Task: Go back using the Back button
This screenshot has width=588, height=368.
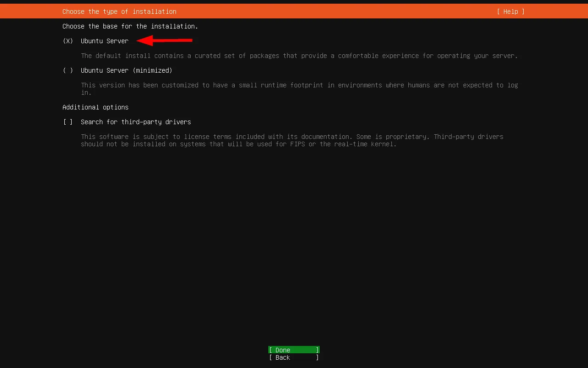Action: [x=294, y=357]
